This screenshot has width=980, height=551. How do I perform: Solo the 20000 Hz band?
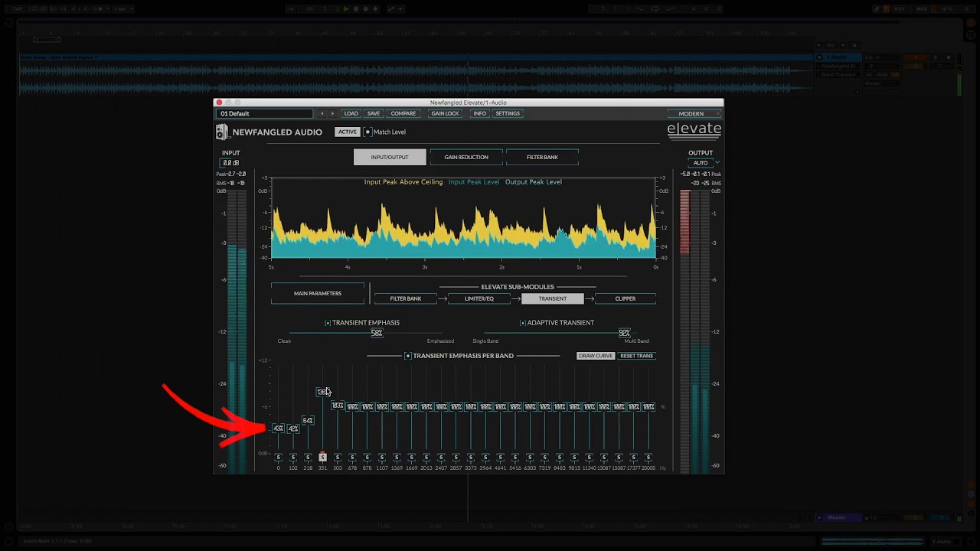tap(648, 458)
